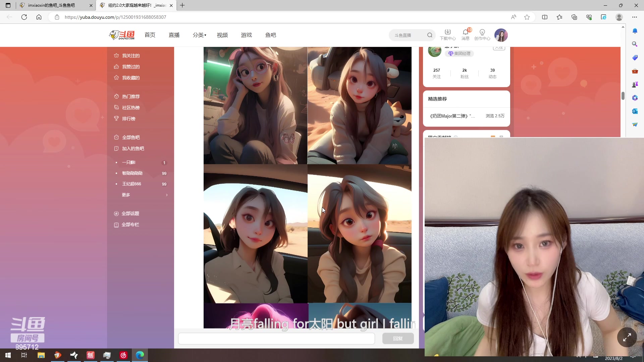
Task: Toggle the browser split screen icon
Action: coord(545,17)
